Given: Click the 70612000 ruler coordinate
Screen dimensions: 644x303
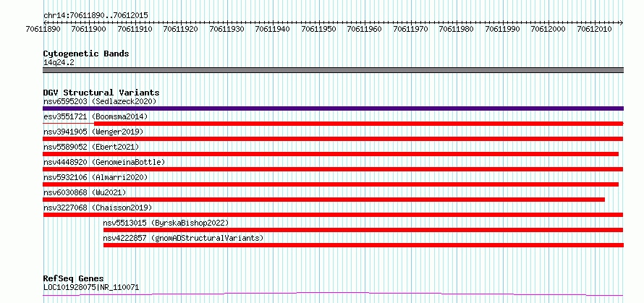Looking at the screenshot, I should [548, 29].
